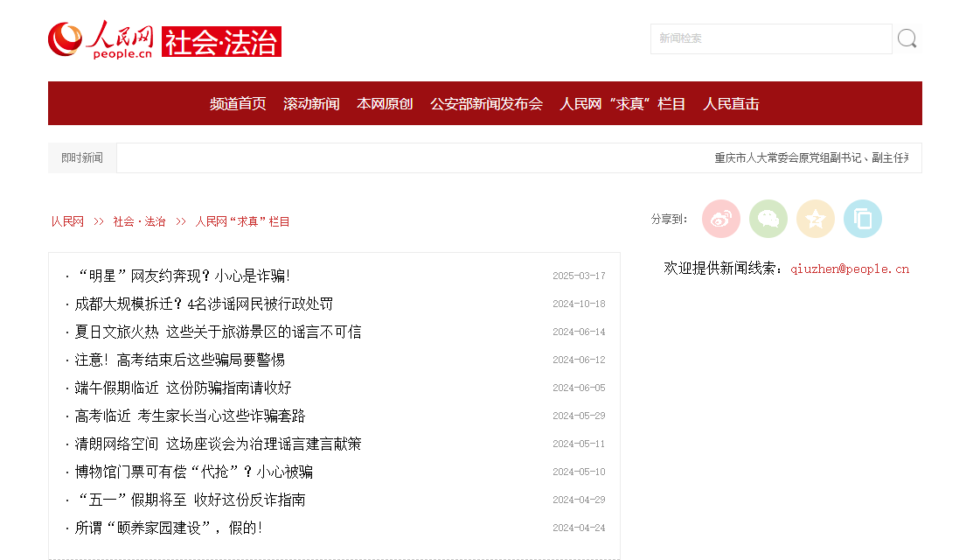The width and height of the screenshot is (980, 560).
Task: Open the 端午假期临近 anti-fraud guide article
Action: [x=183, y=388]
